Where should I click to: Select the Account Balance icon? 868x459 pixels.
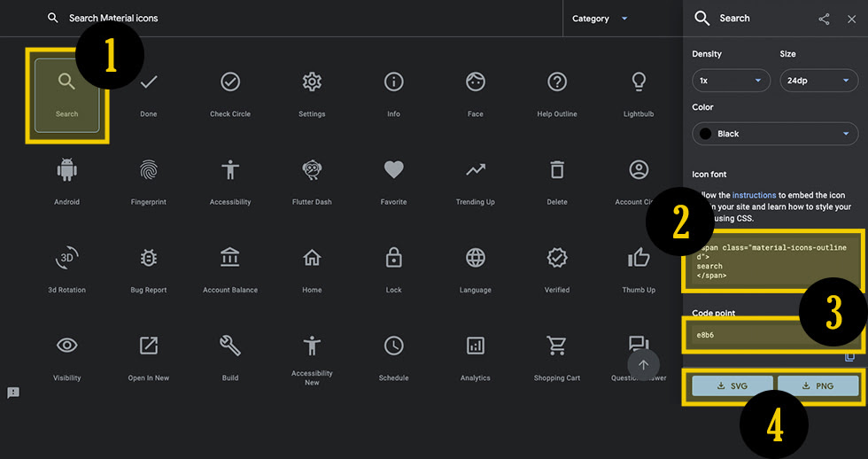pos(230,258)
